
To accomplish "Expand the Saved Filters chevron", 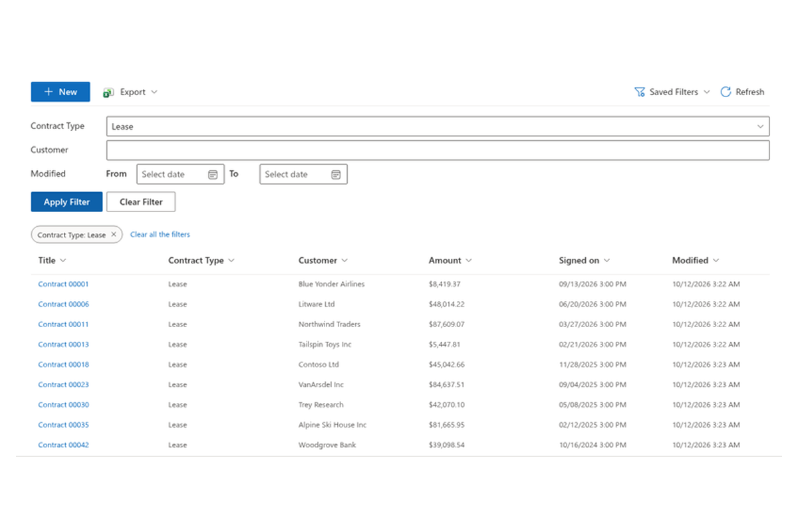I will tap(706, 92).
